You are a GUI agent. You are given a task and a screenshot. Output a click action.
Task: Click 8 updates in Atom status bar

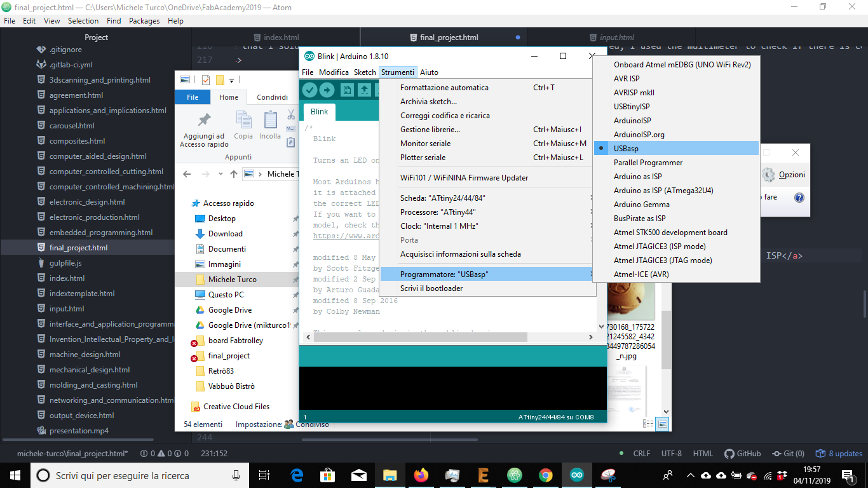pos(839,454)
